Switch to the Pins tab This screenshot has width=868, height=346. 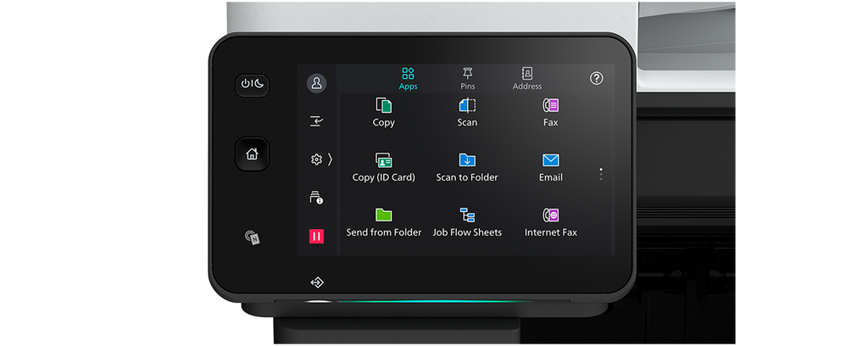(468, 79)
